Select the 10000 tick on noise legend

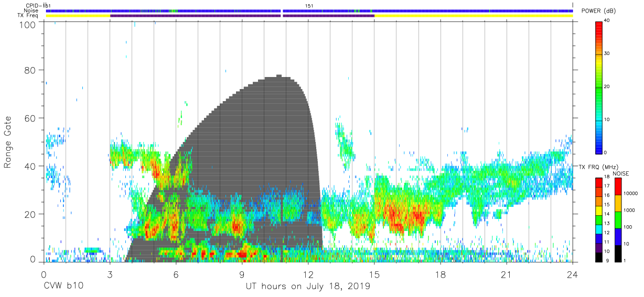(x=631, y=193)
